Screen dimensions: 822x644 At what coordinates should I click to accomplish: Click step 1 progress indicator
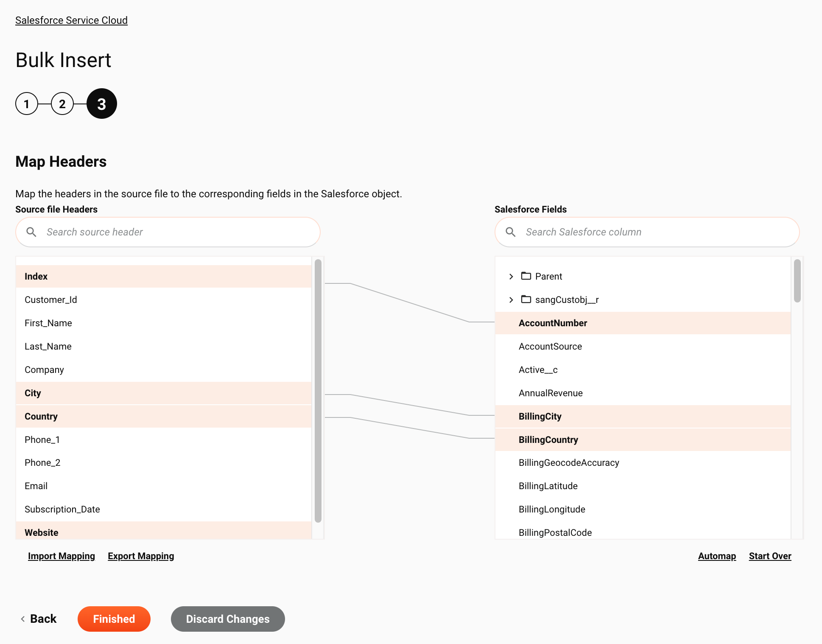(27, 104)
